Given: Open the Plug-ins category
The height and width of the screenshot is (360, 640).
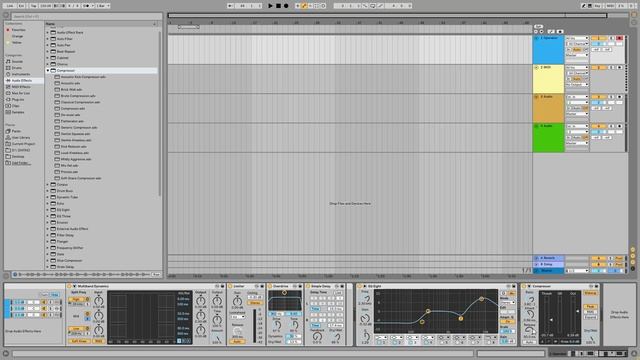Looking at the screenshot, I should [x=18, y=100].
